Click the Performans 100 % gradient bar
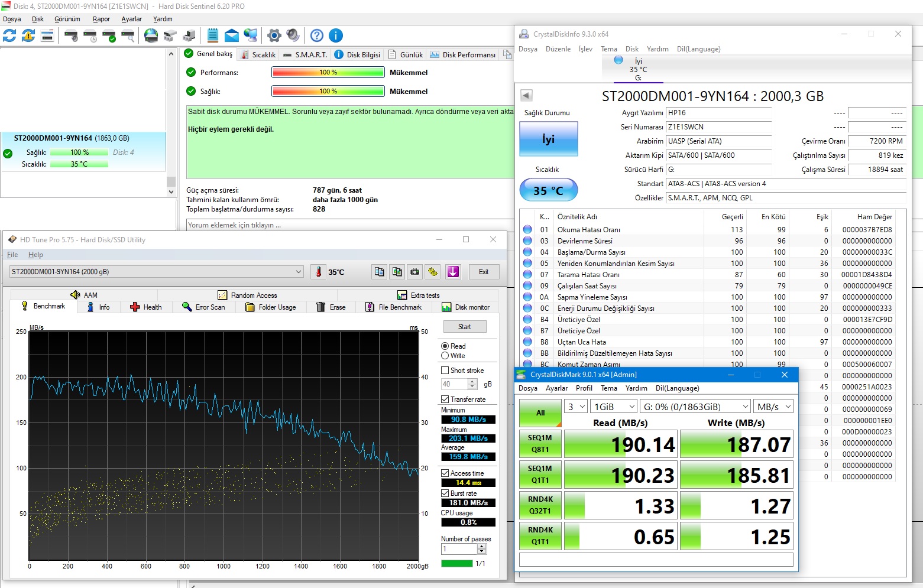Image resolution: width=923 pixels, height=588 pixels. coord(328,73)
